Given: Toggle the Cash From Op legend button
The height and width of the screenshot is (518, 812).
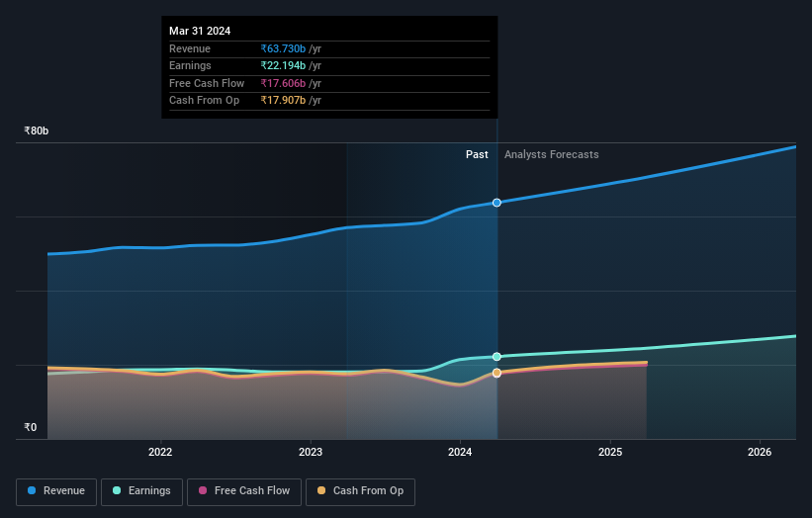Looking at the screenshot, I should click(360, 491).
